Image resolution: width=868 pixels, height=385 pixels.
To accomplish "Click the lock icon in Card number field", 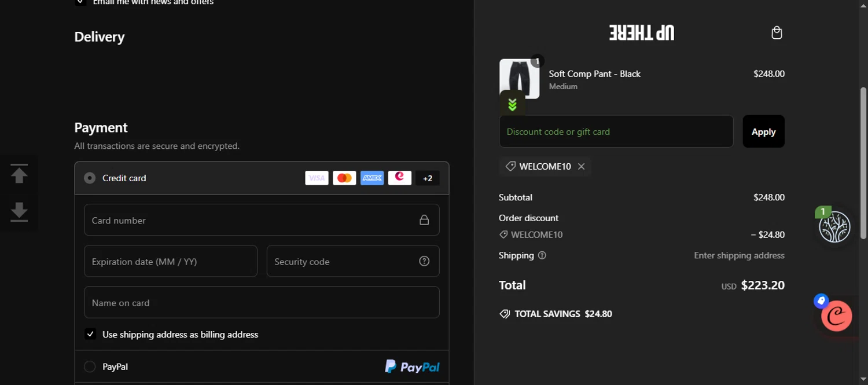I will pos(424,220).
